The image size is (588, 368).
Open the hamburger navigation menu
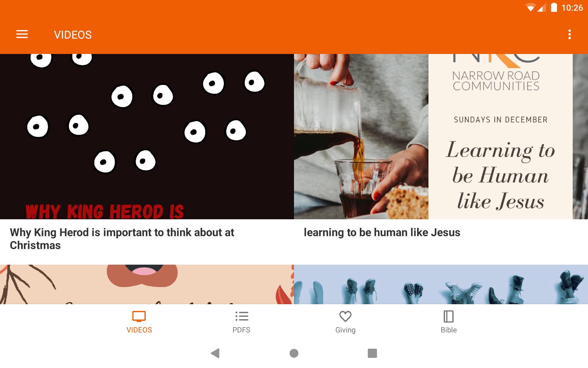22,34
